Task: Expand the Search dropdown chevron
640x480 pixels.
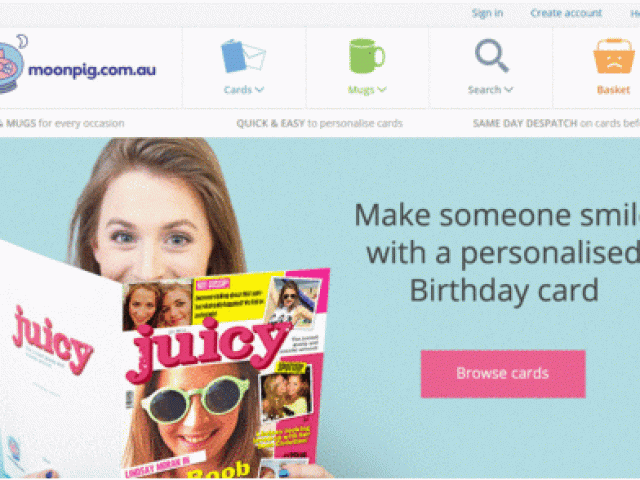Action: [x=509, y=89]
